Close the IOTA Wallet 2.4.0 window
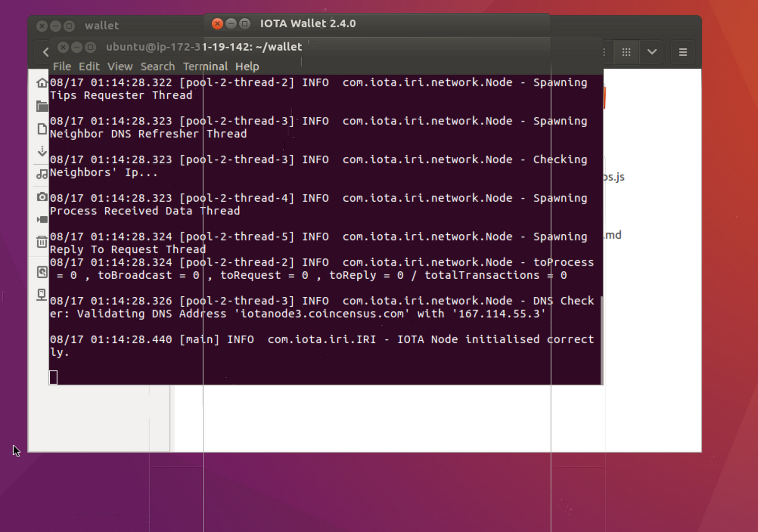The image size is (758, 532). tap(217, 24)
